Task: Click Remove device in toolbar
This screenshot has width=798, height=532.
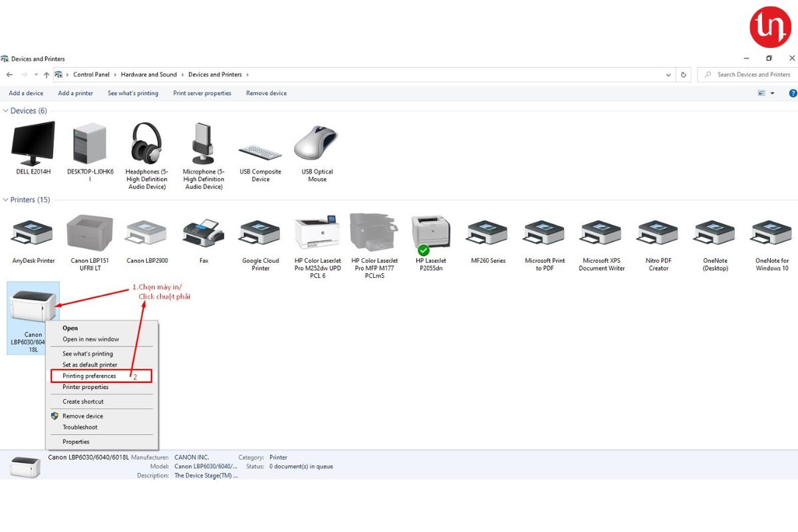Action: click(x=266, y=93)
